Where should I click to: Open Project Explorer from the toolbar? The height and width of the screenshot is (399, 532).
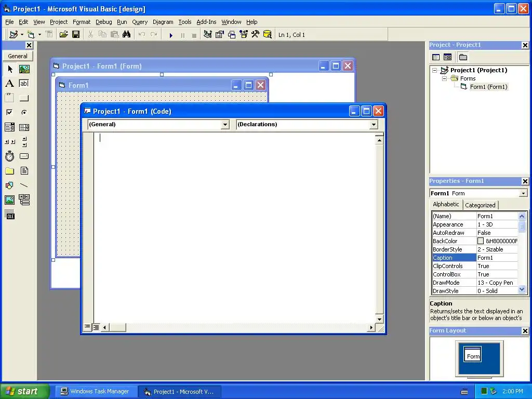(x=208, y=34)
